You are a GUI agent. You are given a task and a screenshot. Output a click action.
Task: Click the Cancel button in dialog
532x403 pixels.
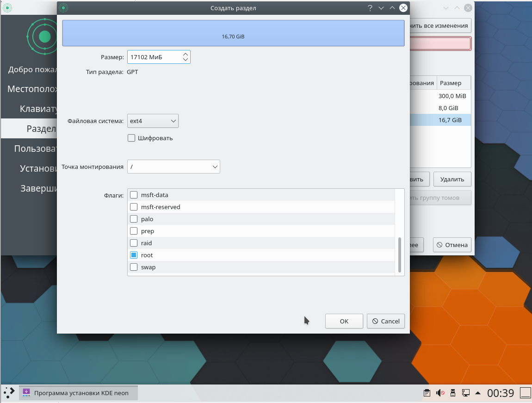(386, 321)
